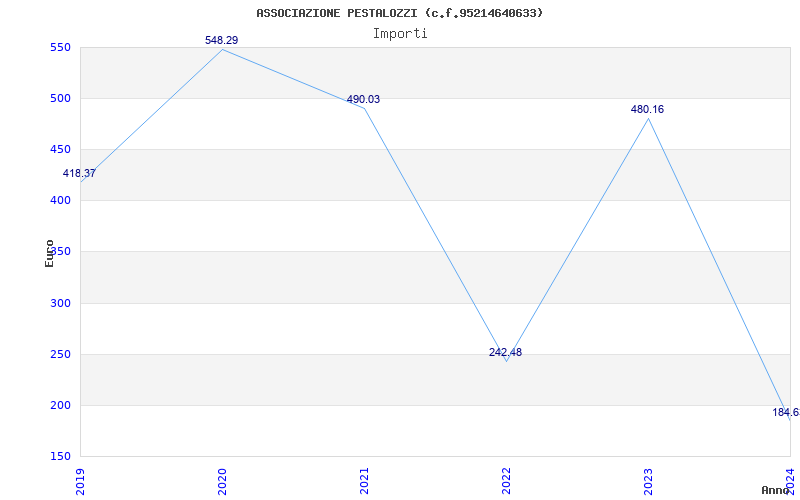
Task: Click the 450 y-axis tick label
Action: coord(60,149)
